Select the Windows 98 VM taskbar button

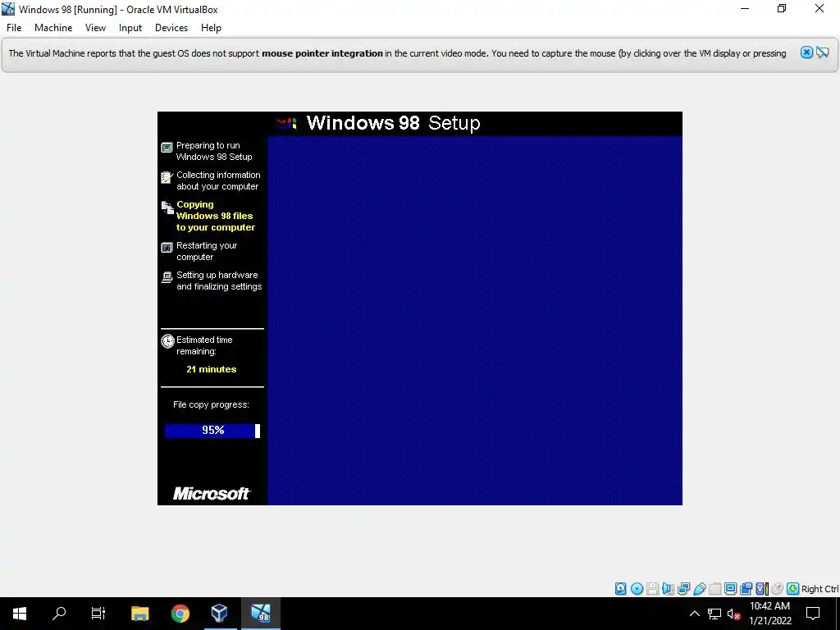click(261, 614)
